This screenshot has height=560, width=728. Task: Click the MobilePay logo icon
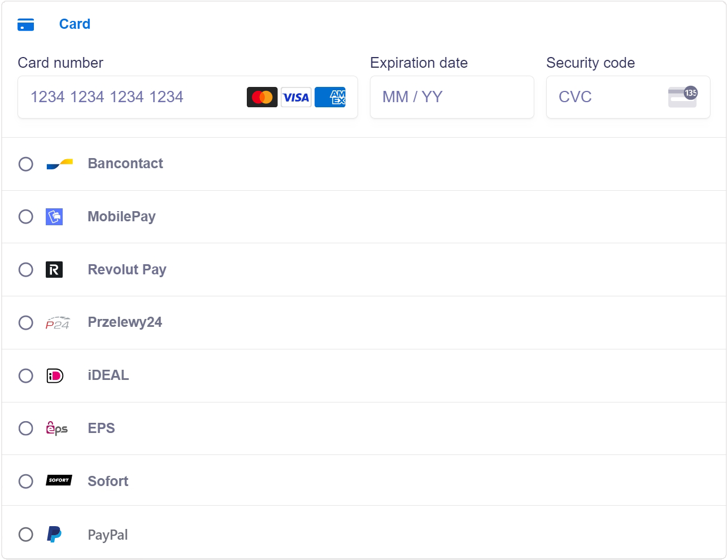(54, 217)
